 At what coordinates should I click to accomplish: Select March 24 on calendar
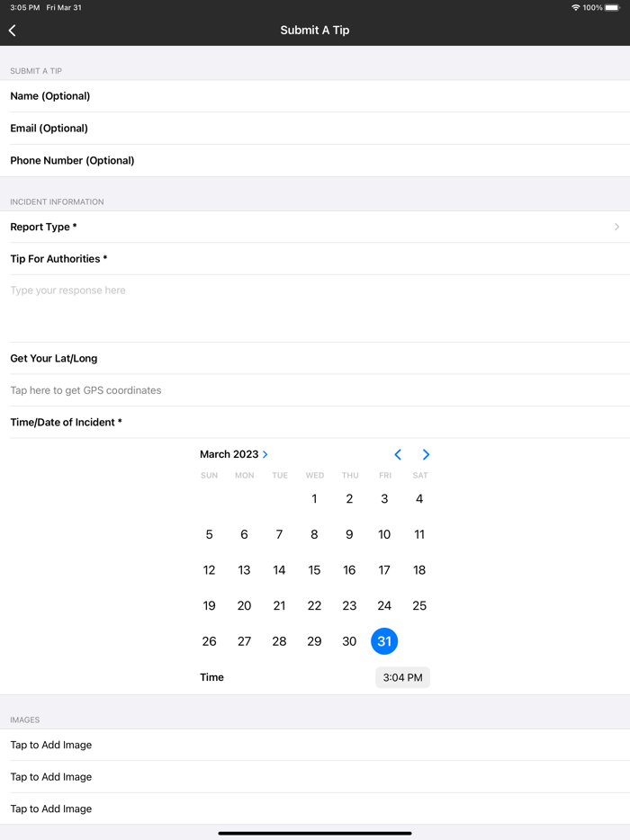[x=384, y=605]
